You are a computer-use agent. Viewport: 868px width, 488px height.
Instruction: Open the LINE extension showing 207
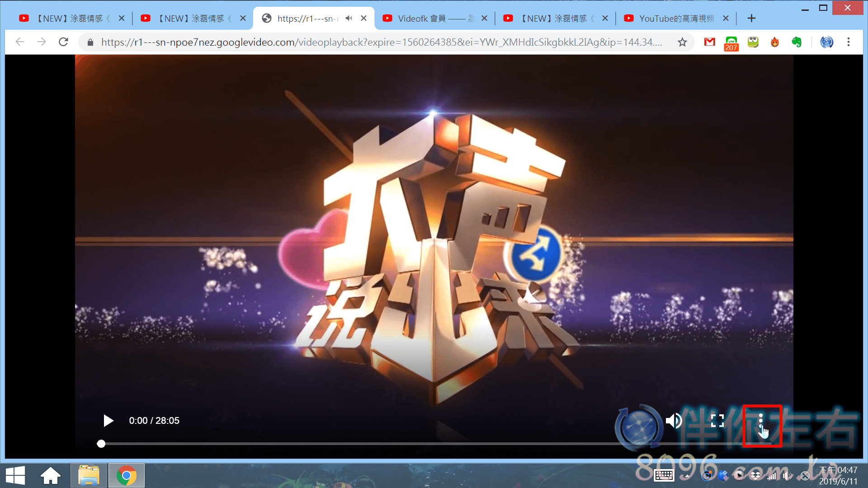pos(731,43)
